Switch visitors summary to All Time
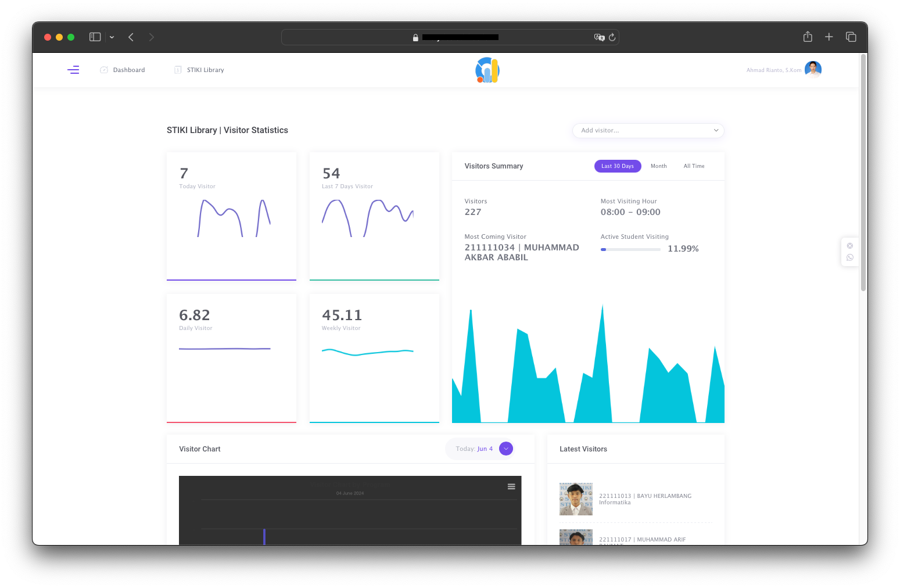 [694, 166]
